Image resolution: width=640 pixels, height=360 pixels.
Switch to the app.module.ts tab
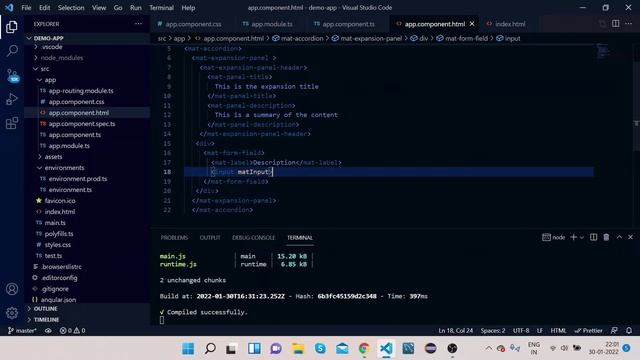tap(267, 24)
